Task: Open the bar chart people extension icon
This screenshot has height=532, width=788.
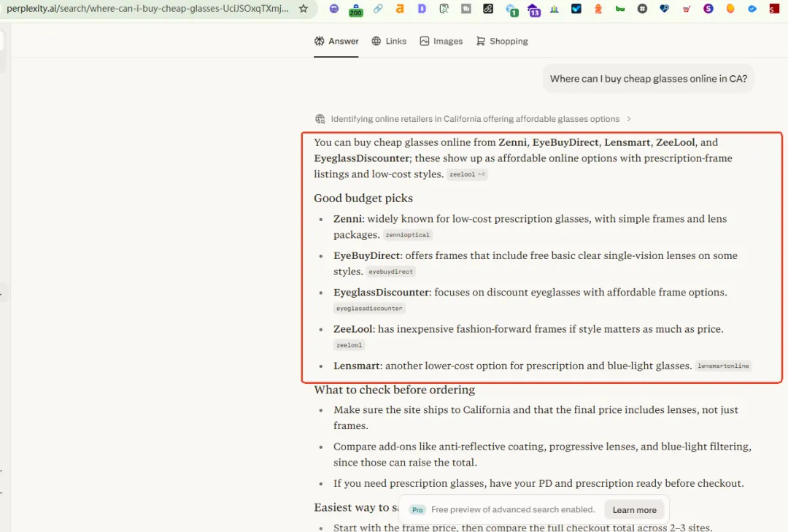Action: [555, 9]
